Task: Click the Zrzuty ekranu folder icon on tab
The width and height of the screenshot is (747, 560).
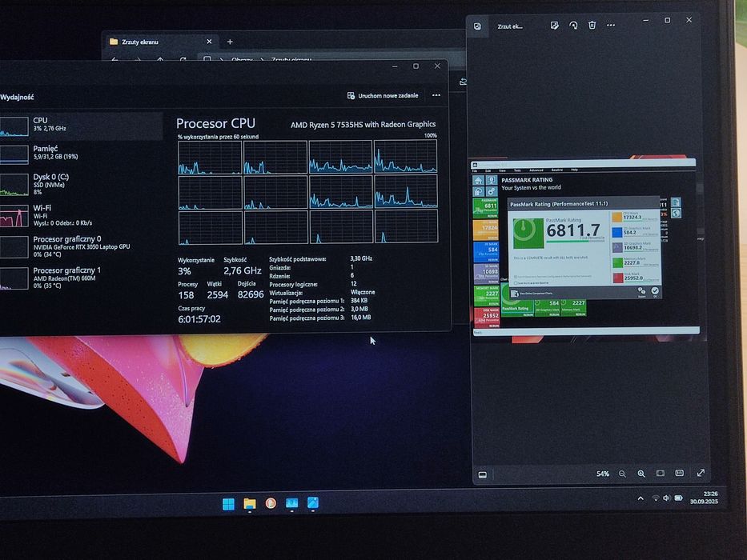Action: [x=114, y=42]
